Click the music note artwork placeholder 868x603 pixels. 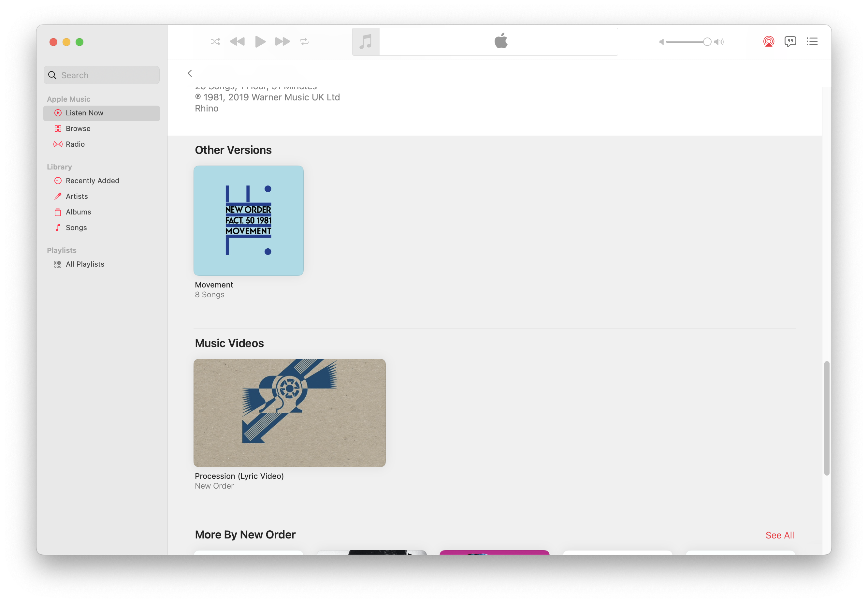[x=366, y=42]
